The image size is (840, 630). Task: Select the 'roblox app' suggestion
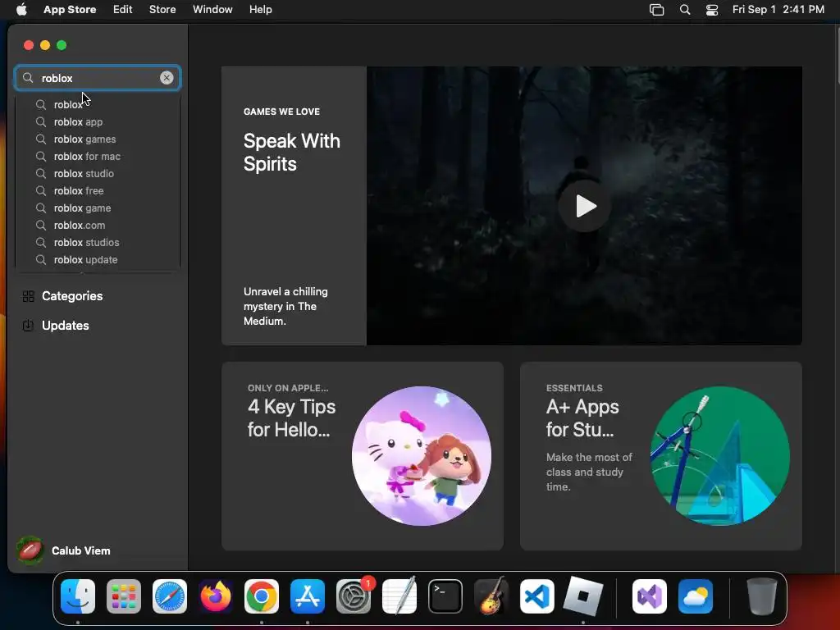(98, 121)
